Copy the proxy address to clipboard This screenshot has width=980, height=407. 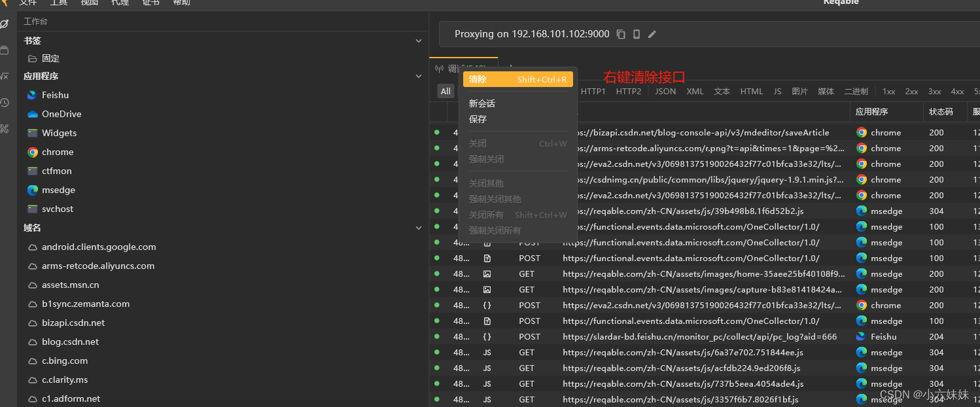point(620,34)
